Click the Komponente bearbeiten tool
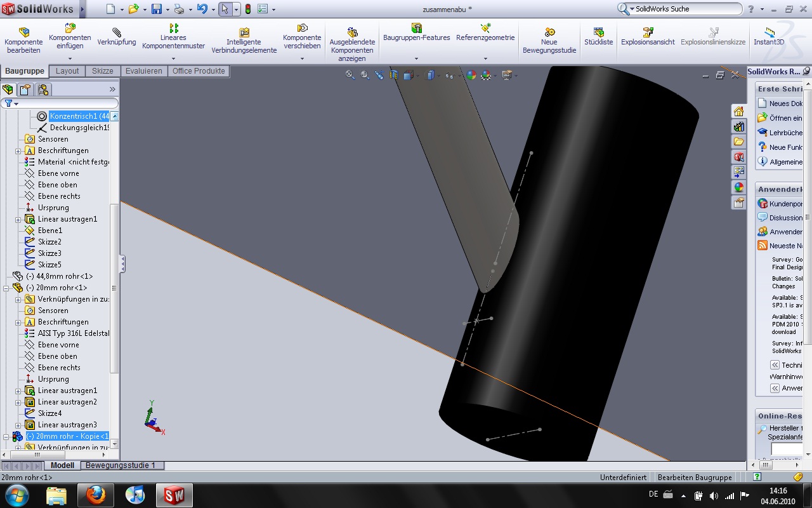Screen dimensions: 812x508 [23, 40]
